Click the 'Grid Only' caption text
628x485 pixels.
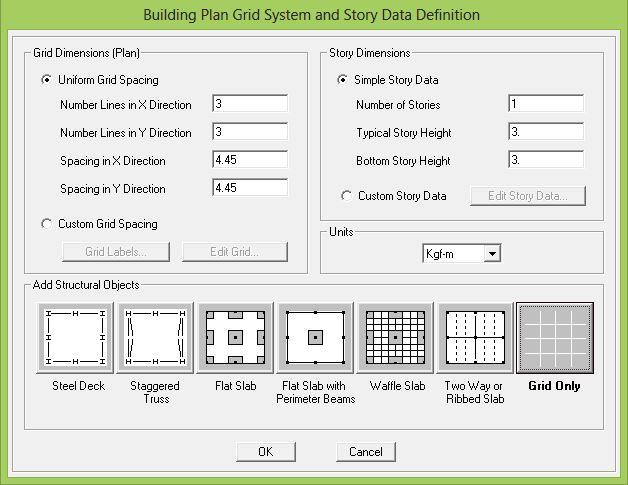554,386
